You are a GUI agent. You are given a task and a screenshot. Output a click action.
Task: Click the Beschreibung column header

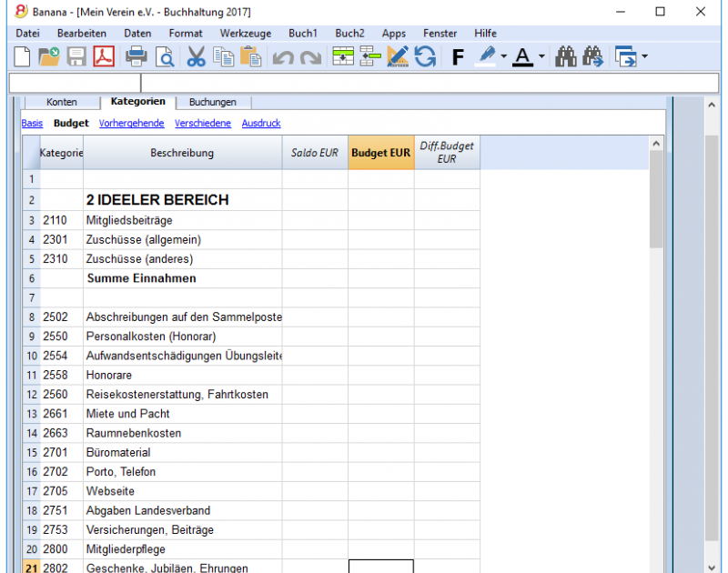coord(183,153)
